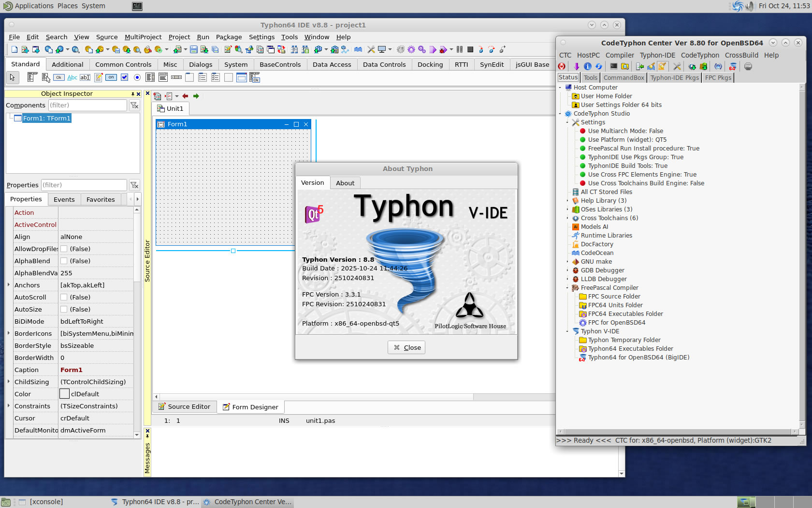Click the Color property clDefault swatch
The width and height of the screenshot is (812, 508).
point(64,394)
